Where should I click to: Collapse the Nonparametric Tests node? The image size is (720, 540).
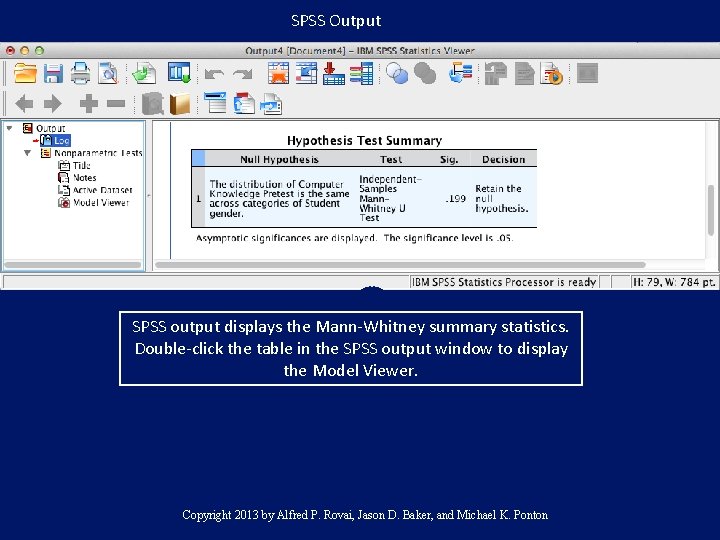click(28, 153)
